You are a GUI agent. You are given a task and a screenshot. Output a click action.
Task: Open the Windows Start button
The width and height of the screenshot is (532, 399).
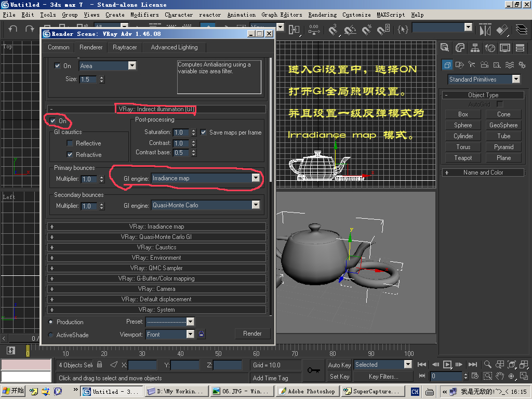coord(14,391)
